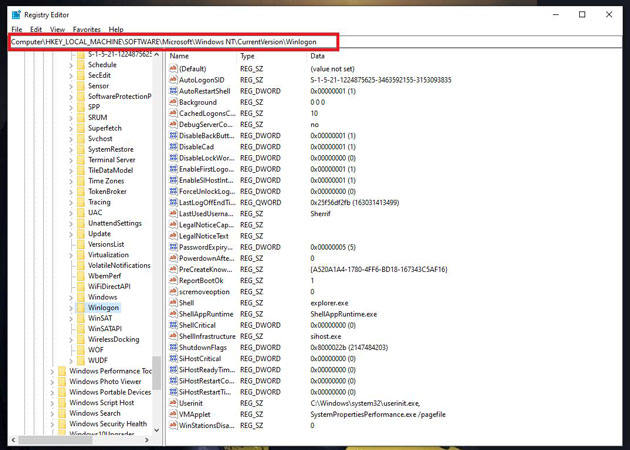This screenshot has width=630, height=450.
Task: Click the Shell string value icon
Action: coord(173,303)
